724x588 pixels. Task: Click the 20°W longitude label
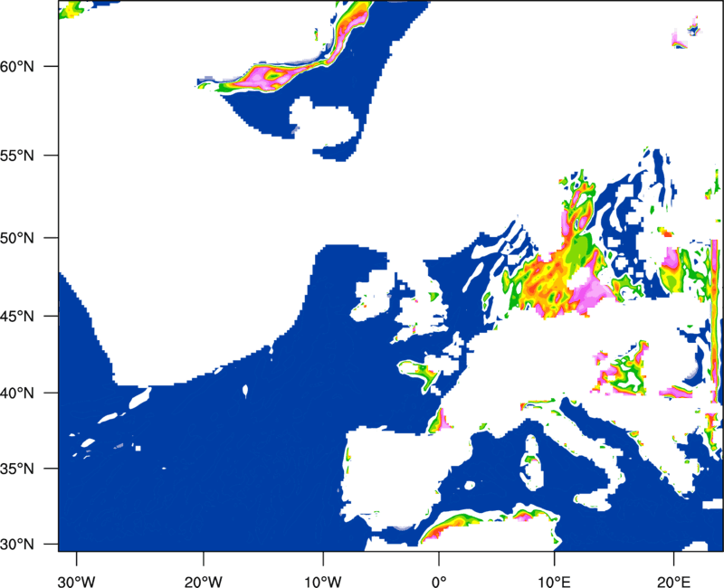[x=204, y=582]
